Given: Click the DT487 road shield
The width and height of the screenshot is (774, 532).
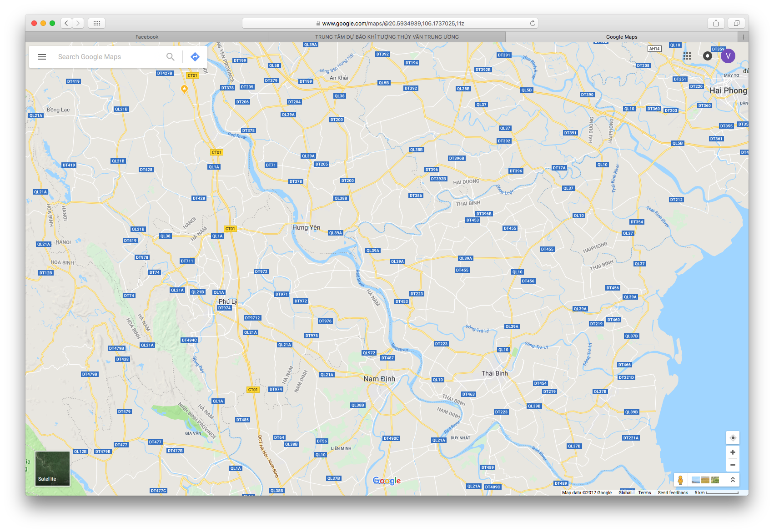Looking at the screenshot, I should [387, 358].
